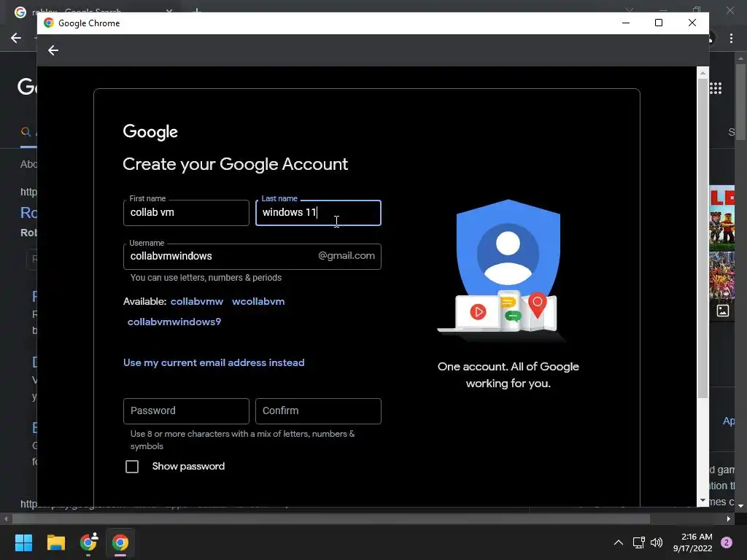747x560 pixels.
Task: Open volume tray icon
Action: coord(657,542)
